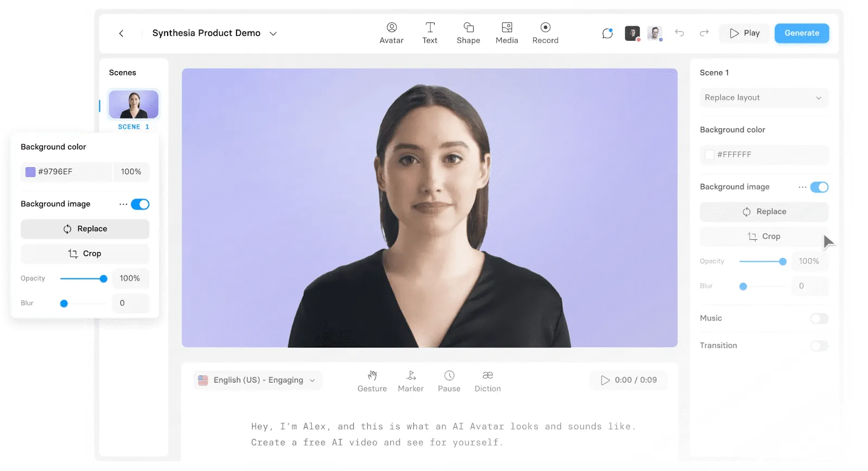Viewport: 868px width, 471px height.
Task: Enable the Music toggle
Action: [x=819, y=319]
